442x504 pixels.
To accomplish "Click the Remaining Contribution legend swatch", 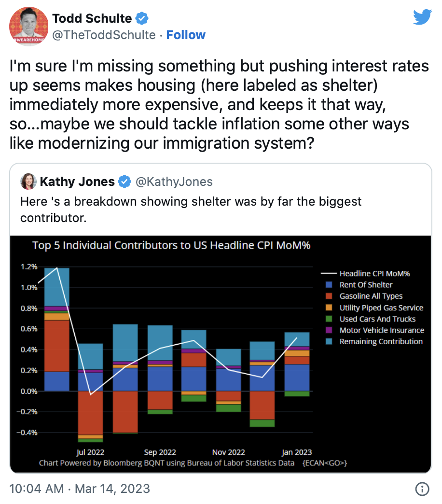I will (330, 342).
